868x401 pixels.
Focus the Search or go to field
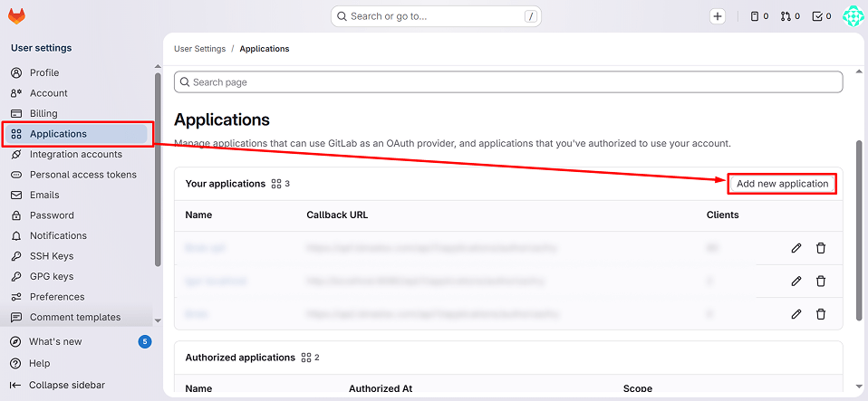(x=436, y=16)
